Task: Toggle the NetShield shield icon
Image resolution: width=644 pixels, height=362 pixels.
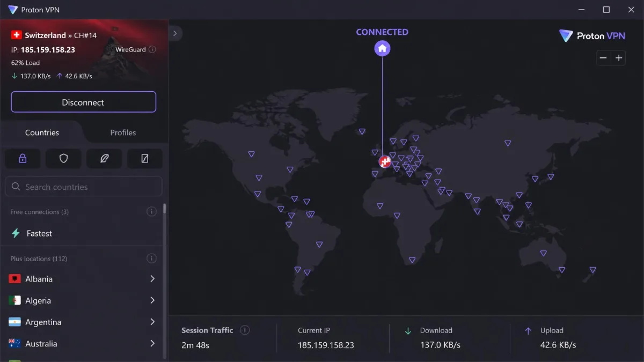Action: [x=63, y=159]
